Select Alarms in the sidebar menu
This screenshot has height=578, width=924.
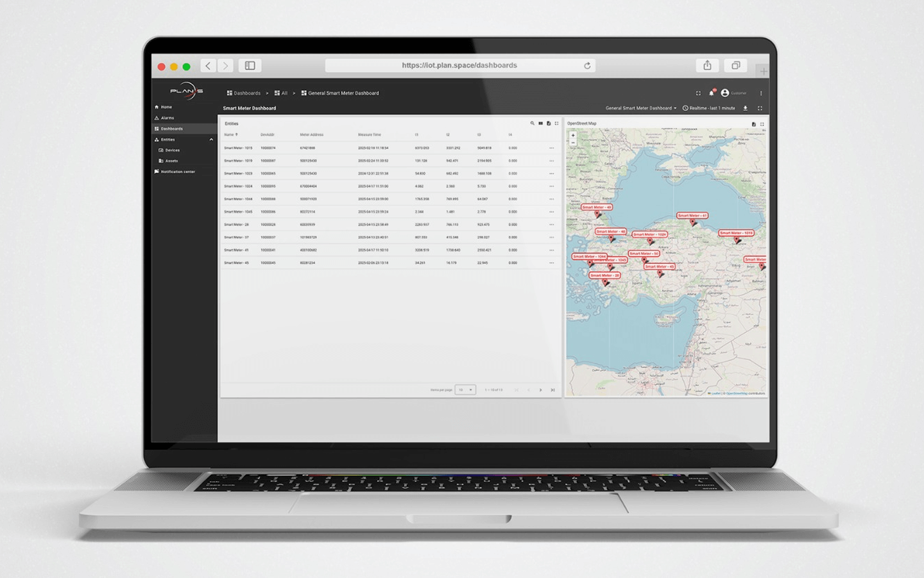(167, 118)
